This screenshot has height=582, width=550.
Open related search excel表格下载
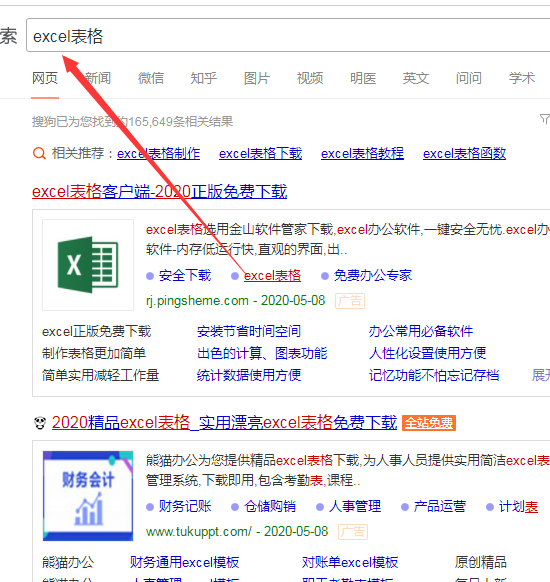[x=261, y=153]
